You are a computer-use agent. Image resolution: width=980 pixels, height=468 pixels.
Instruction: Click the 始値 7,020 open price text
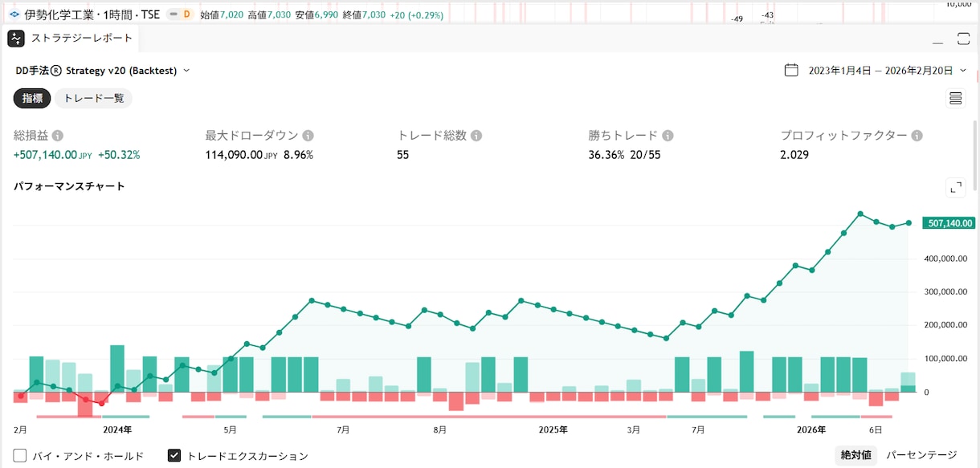point(222,14)
